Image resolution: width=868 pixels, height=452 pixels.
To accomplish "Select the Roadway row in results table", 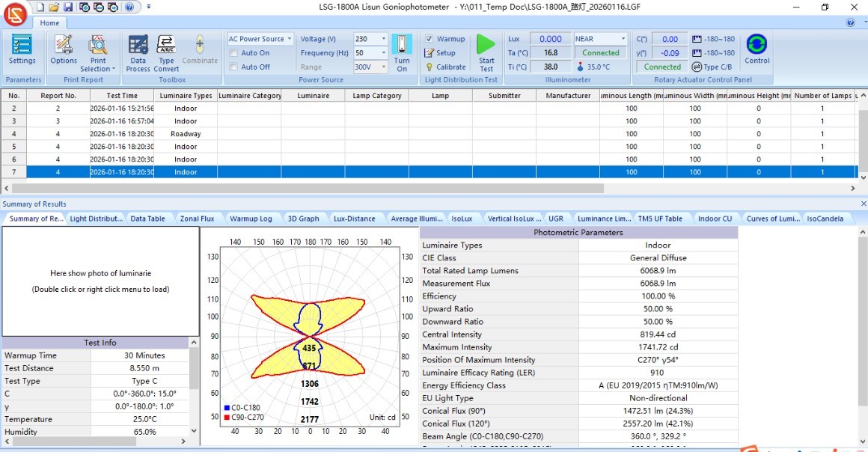I will click(429, 133).
